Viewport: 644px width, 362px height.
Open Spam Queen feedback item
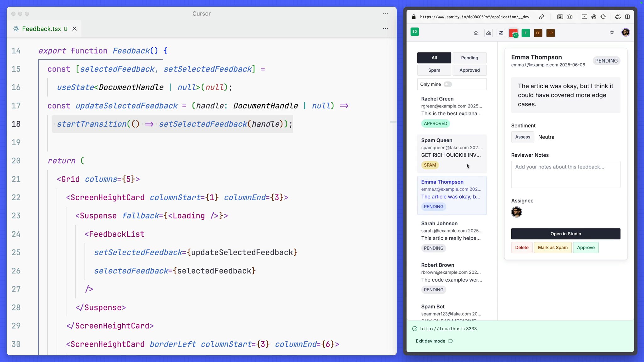[x=452, y=154]
